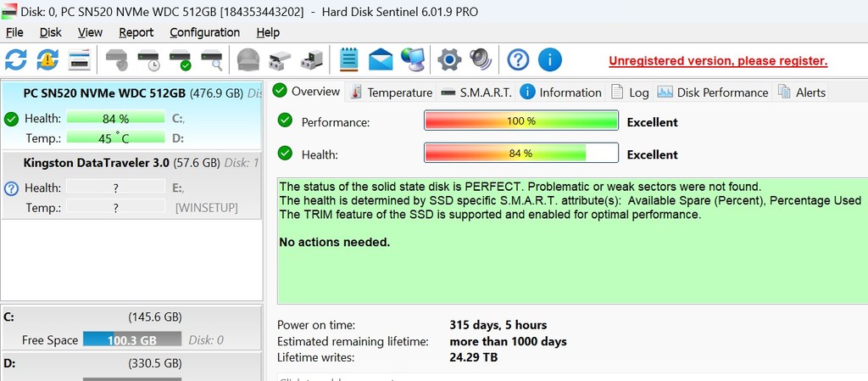
Task: Open the Disk Performance tab
Action: (713, 92)
